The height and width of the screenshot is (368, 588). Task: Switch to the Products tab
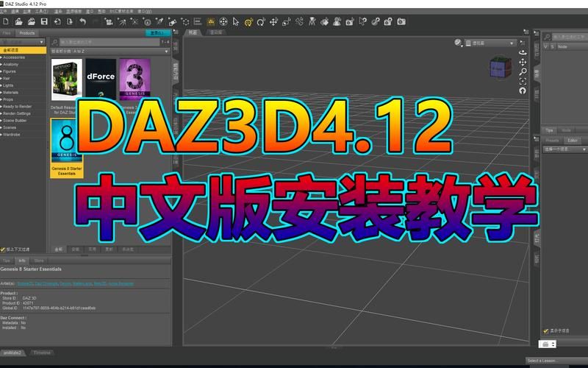[x=27, y=33]
